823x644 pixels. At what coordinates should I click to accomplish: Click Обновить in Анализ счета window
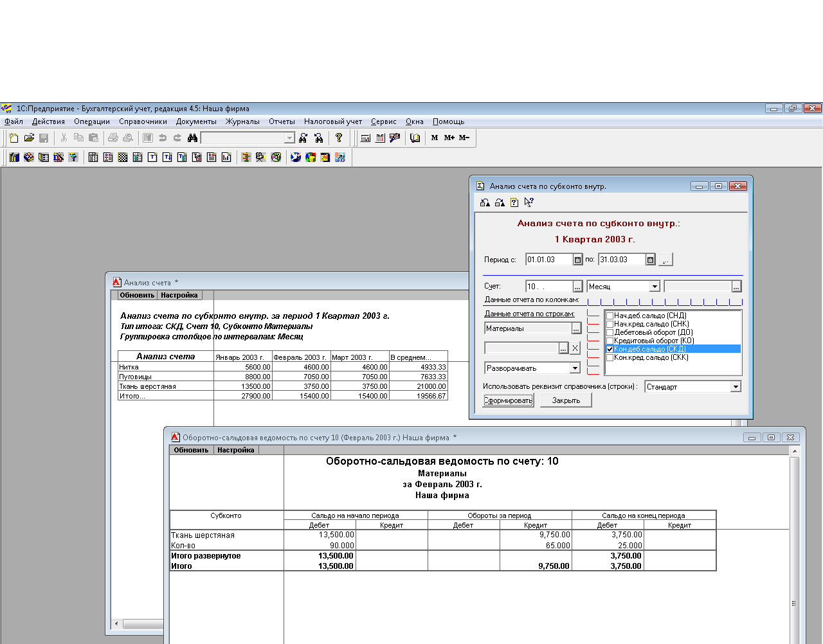click(x=137, y=295)
